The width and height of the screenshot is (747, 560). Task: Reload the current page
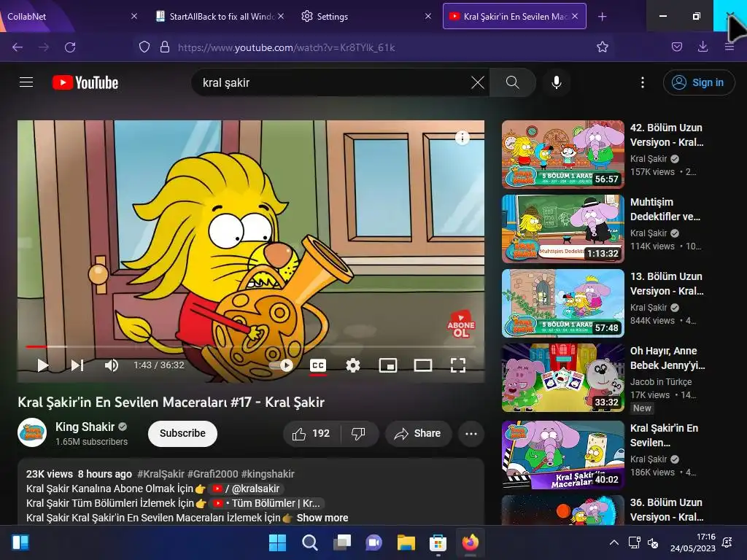click(x=70, y=47)
